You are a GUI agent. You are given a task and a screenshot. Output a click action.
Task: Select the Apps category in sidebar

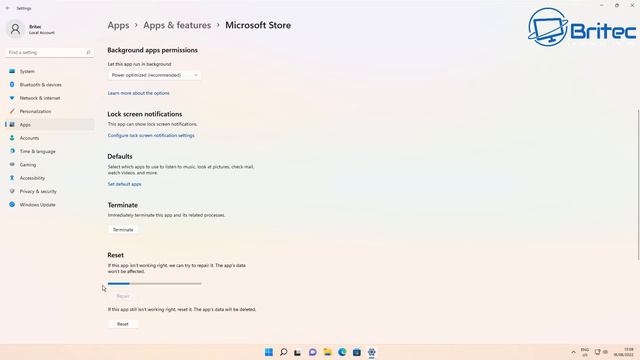[x=49, y=125]
